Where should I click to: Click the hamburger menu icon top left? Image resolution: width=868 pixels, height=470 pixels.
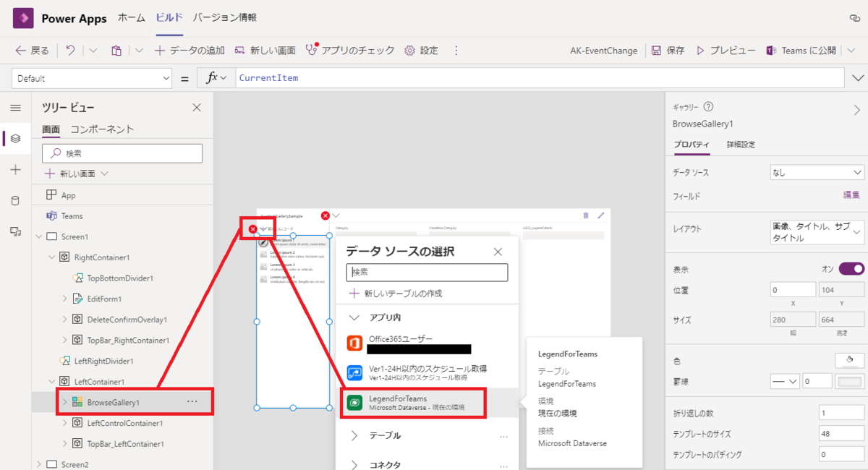click(16, 107)
